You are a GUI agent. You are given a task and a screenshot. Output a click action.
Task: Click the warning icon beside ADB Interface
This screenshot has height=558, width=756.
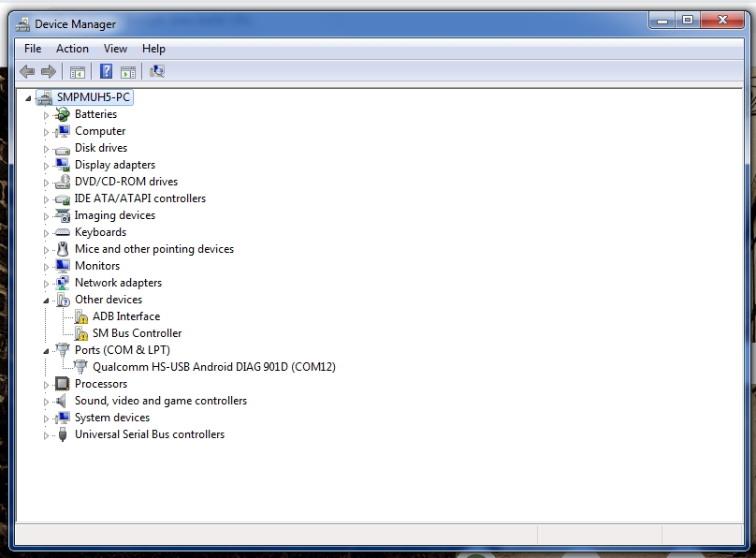pyautogui.click(x=81, y=316)
